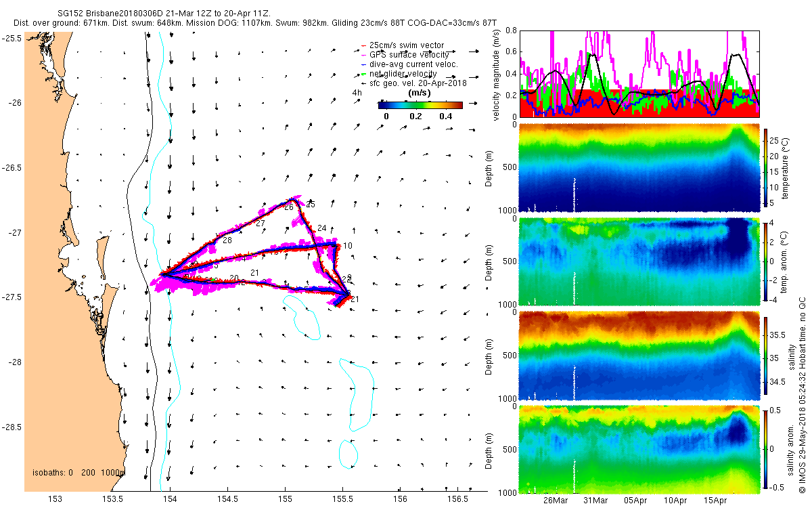Click the isobaths 0 200 1000m label
812x508 pixels.
(x=78, y=472)
